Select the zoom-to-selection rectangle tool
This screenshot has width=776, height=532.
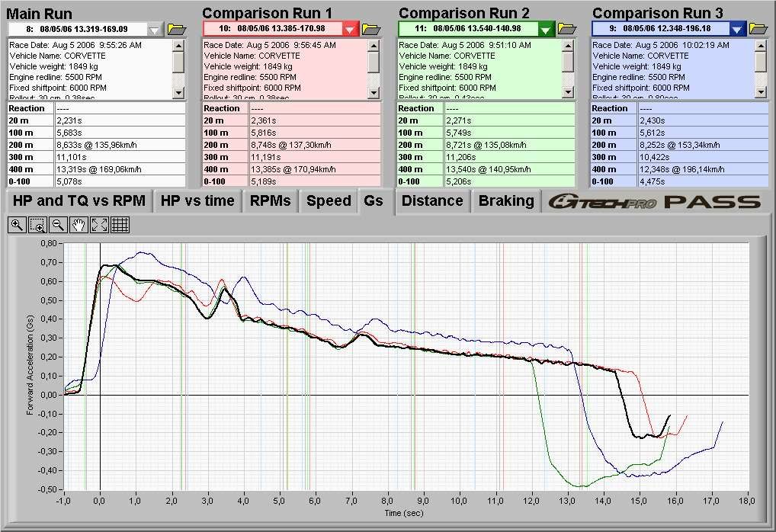click(37, 224)
